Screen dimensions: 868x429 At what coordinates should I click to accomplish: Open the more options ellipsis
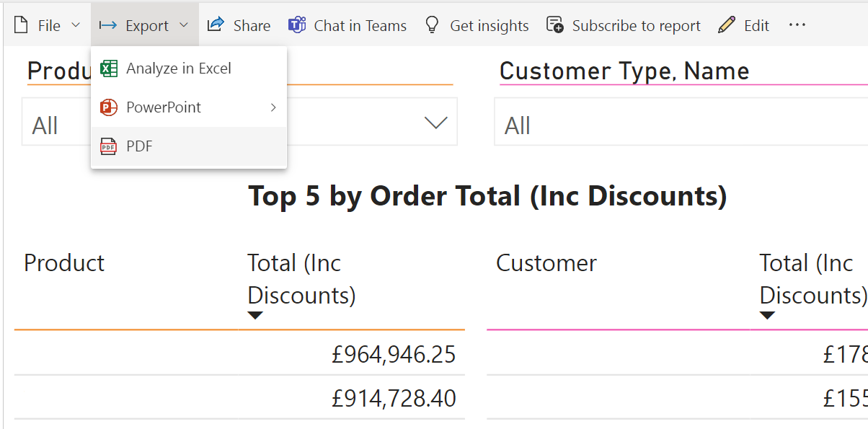pos(797,25)
